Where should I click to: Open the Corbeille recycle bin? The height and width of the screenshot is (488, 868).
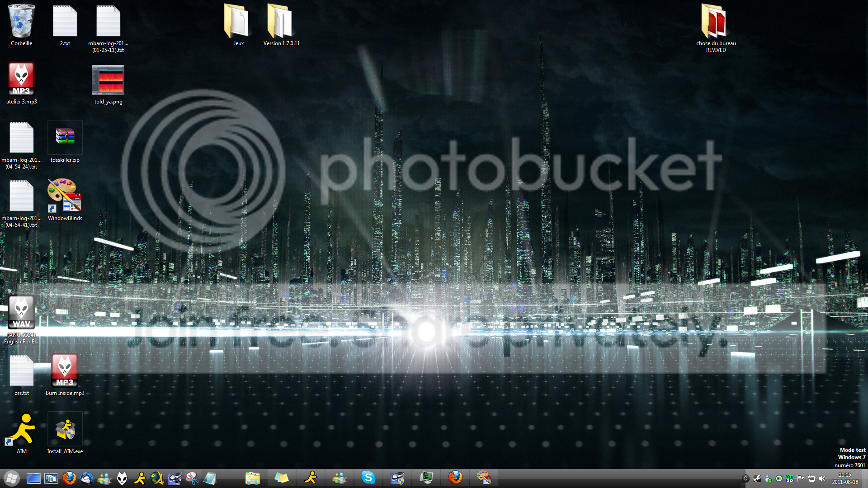click(21, 26)
